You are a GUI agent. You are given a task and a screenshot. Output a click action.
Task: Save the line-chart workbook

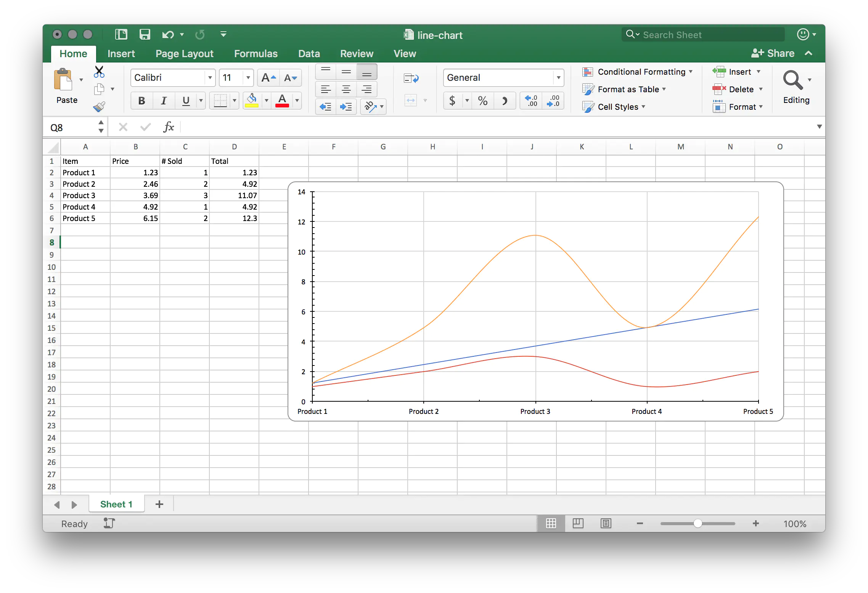pos(145,34)
